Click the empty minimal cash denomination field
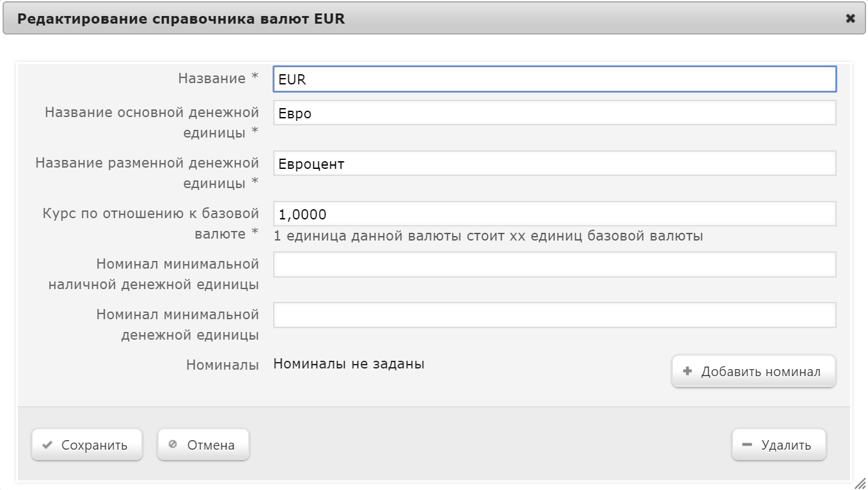The width and height of the screenshot is (868, 490). tap(555, 264)
